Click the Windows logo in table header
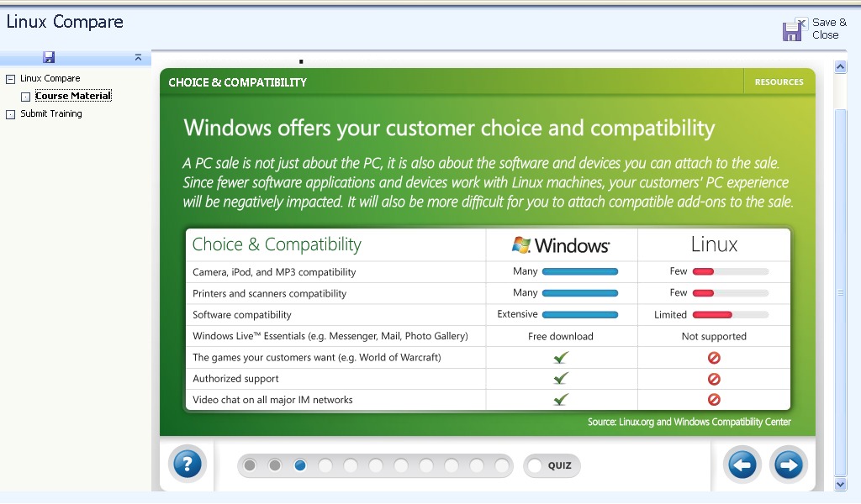861x504 pixels. [561, 244]
